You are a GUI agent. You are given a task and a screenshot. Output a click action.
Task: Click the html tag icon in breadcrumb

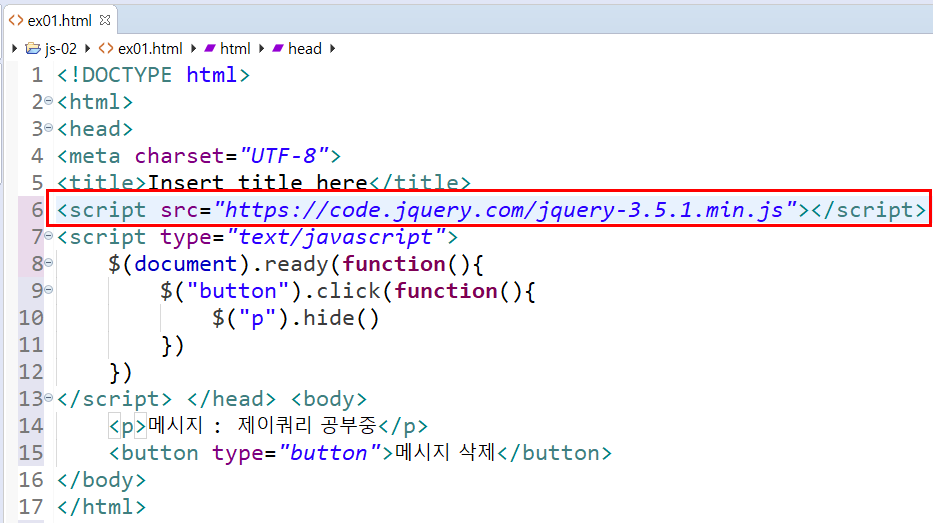click(x=210, y=48)
